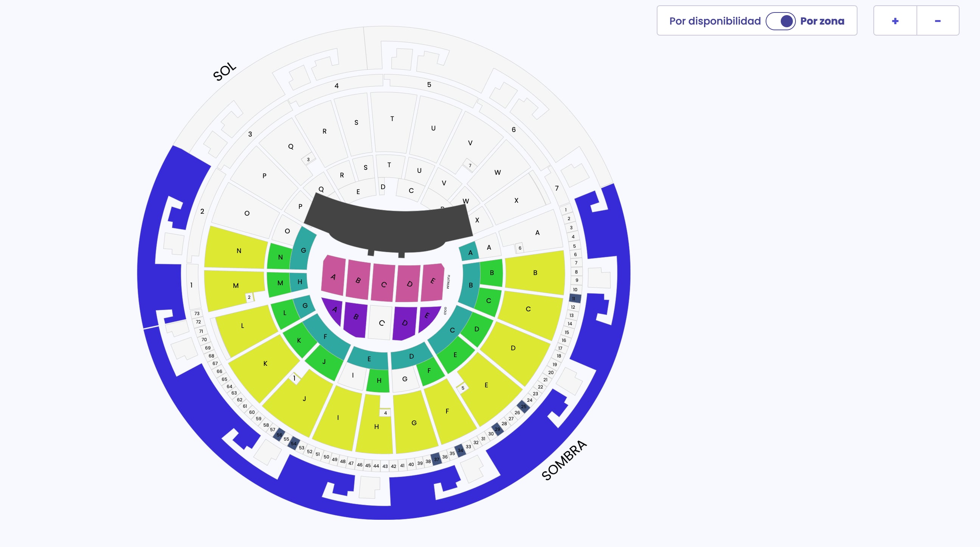980x547 pixels.
Task: Choose dark box number 56
Action: [279, 435]
